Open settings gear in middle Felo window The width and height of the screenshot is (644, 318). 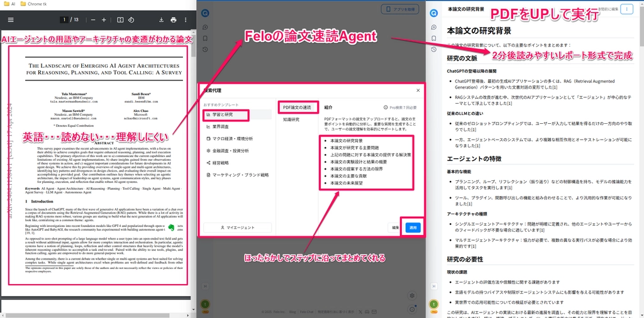click(x=413, y=295)
